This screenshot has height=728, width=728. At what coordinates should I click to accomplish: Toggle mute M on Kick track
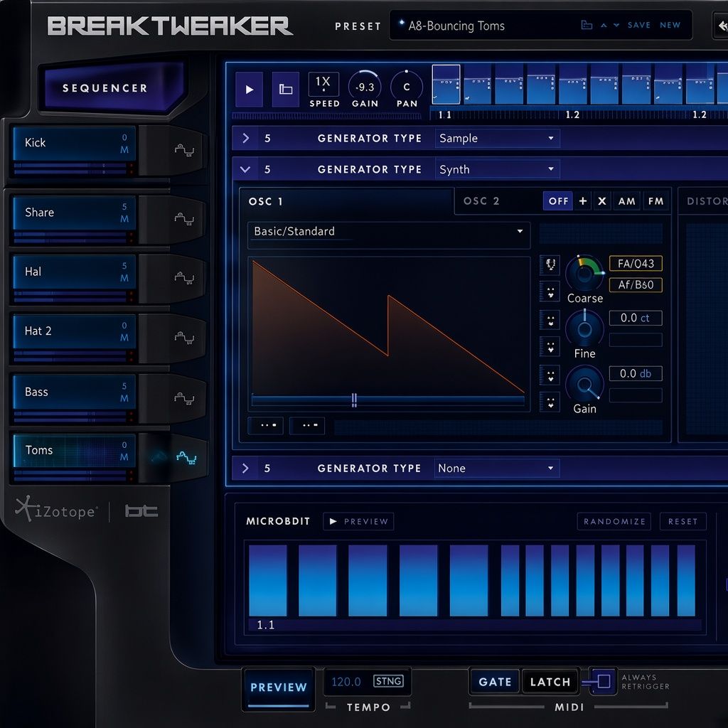(124, 150)
